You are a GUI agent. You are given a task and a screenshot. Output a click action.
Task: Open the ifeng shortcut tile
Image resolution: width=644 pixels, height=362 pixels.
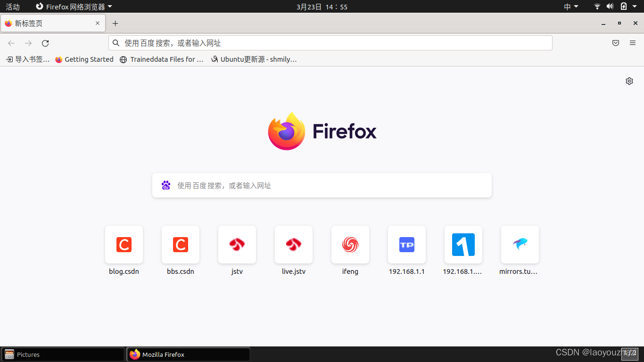[x=350, y=245]
